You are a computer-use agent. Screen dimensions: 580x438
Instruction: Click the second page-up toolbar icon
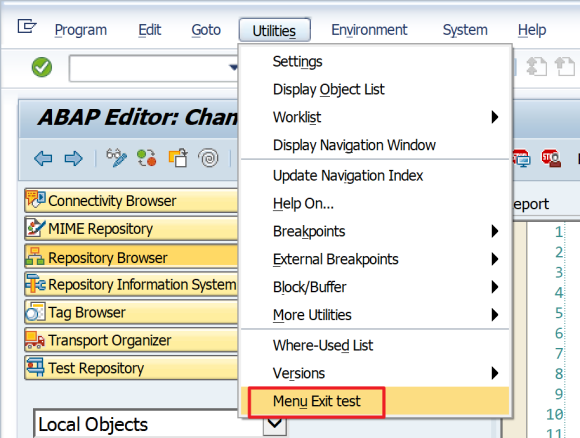564,67
